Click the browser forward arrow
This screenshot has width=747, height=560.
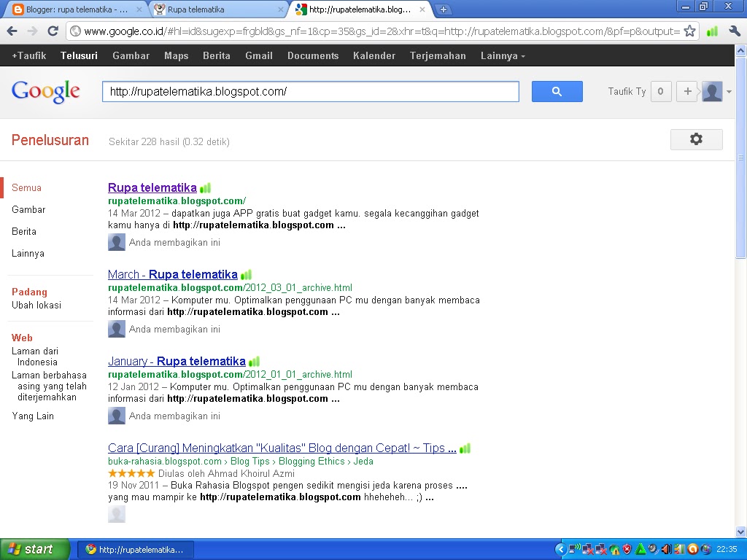tap(32, 31)
